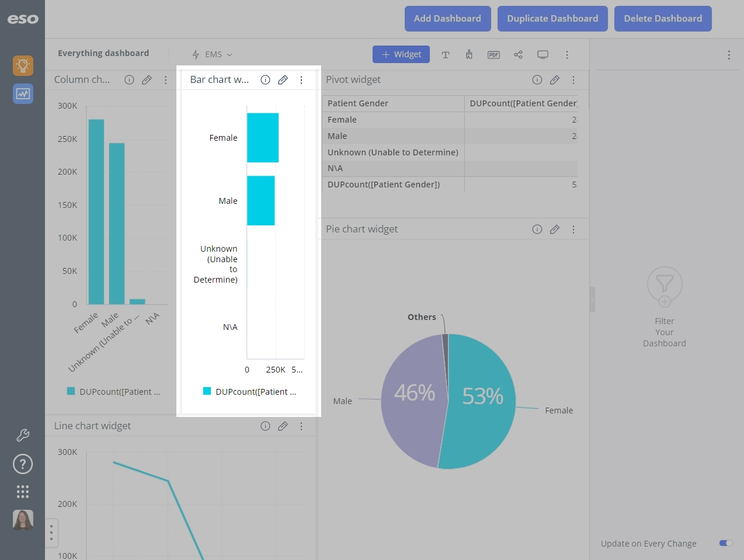Edit the Line chart widget
This screenshot has width=744, height=560.
pos(283,426)
